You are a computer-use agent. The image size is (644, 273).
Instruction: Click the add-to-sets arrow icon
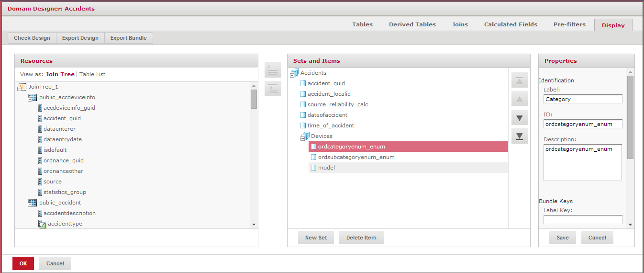(272, 70)
